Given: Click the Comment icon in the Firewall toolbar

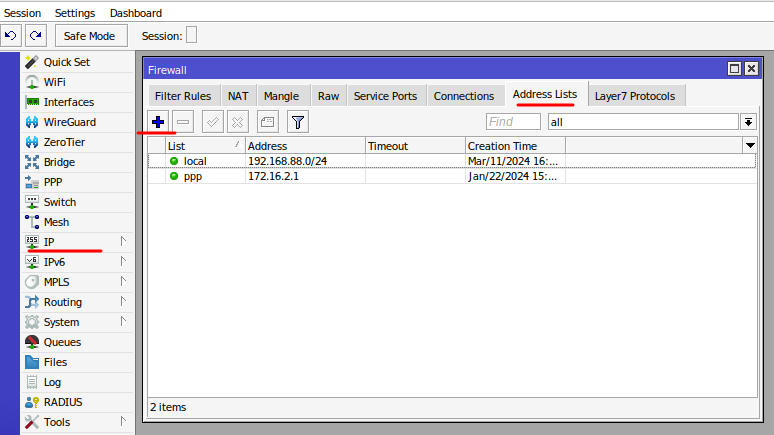Looking at the screenshot, I should [x=267, y=121].
